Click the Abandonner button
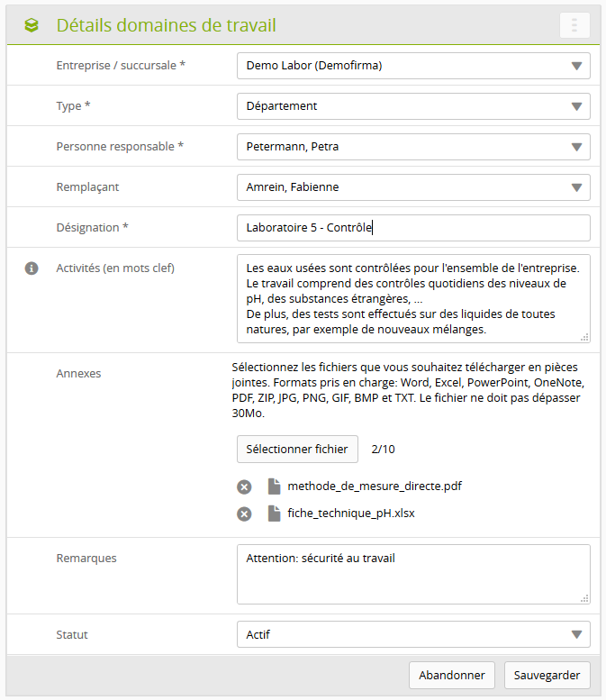Viewport: 606px width, 700px height. pyautogui.click(x=452, y=675)
